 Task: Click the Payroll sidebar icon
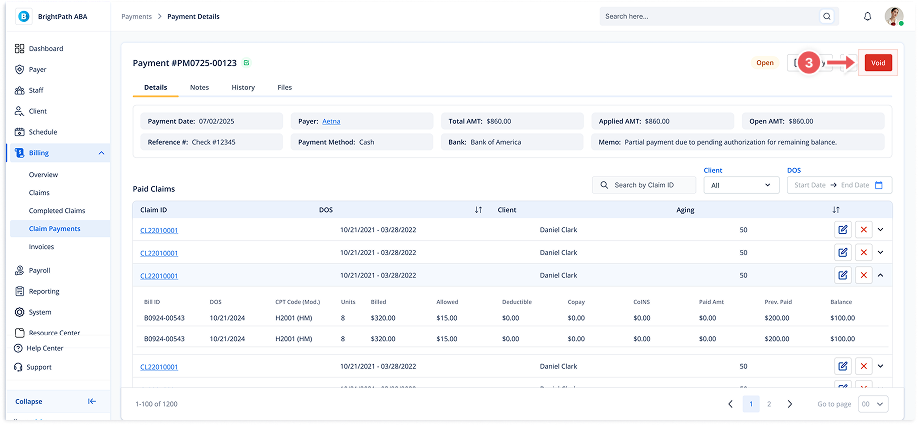20,270
